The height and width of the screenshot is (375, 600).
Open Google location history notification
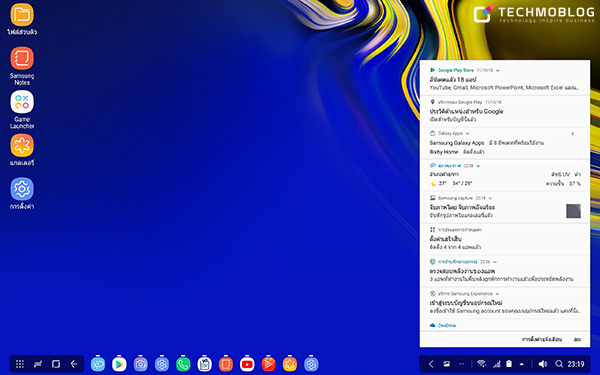click(505, 112)
